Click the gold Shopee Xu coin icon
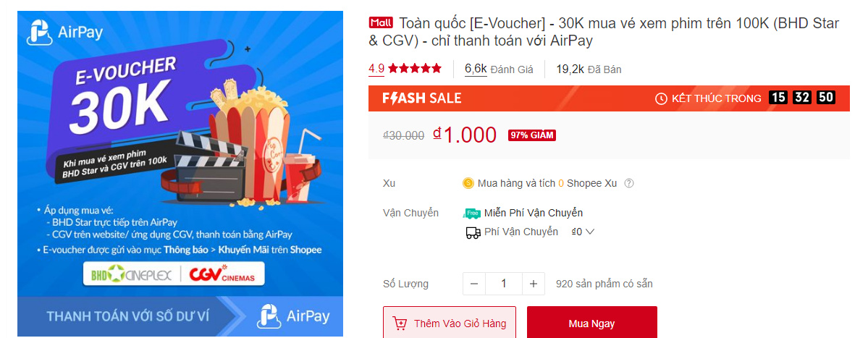 (468, 183)
